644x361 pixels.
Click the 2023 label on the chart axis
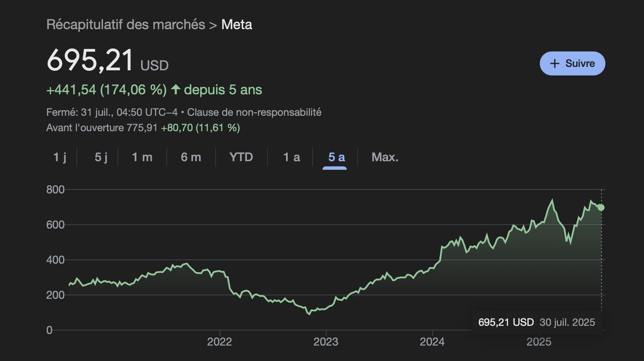[x=326, y=342]
